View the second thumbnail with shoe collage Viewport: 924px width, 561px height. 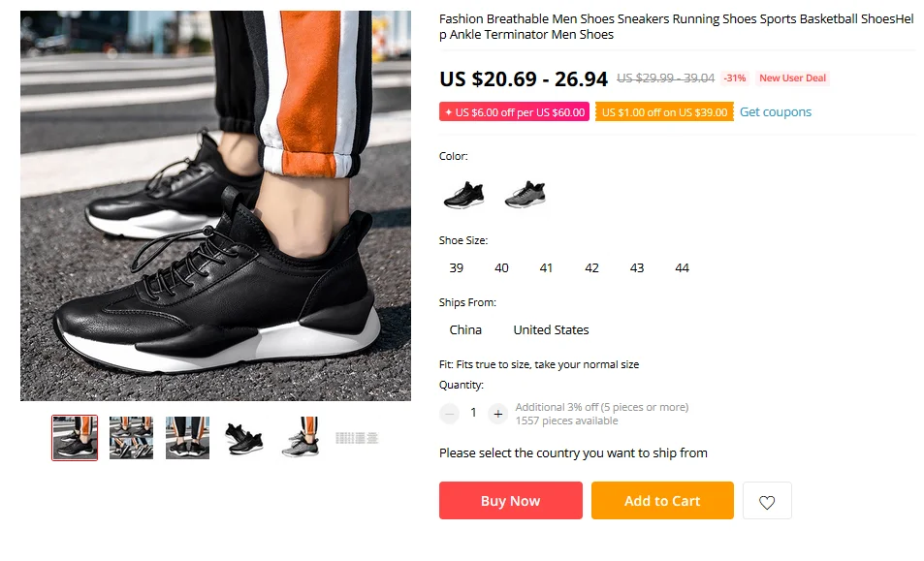[132, 438]
